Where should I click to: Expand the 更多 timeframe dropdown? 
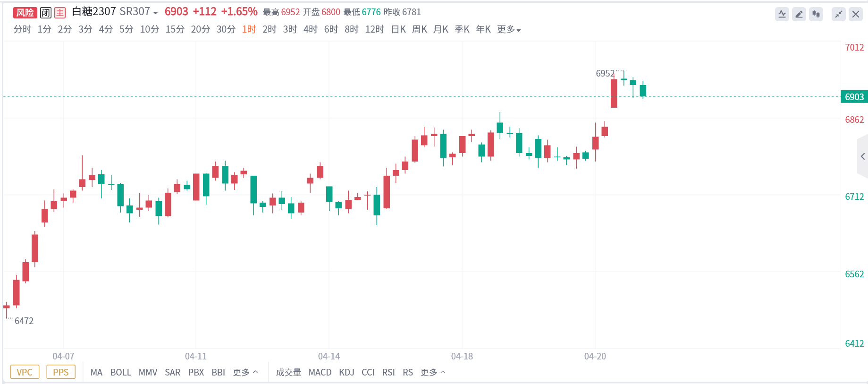point(509,29)
